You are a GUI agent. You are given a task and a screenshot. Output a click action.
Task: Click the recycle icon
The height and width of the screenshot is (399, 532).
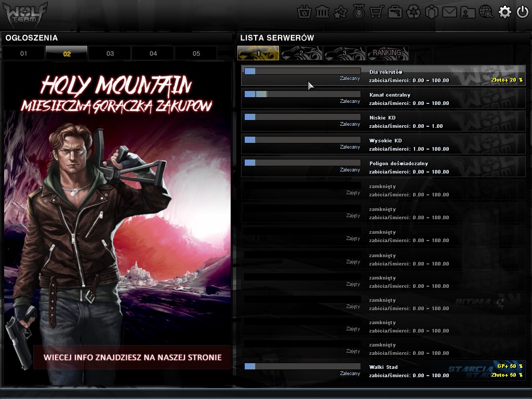click(x=413, y=12)
